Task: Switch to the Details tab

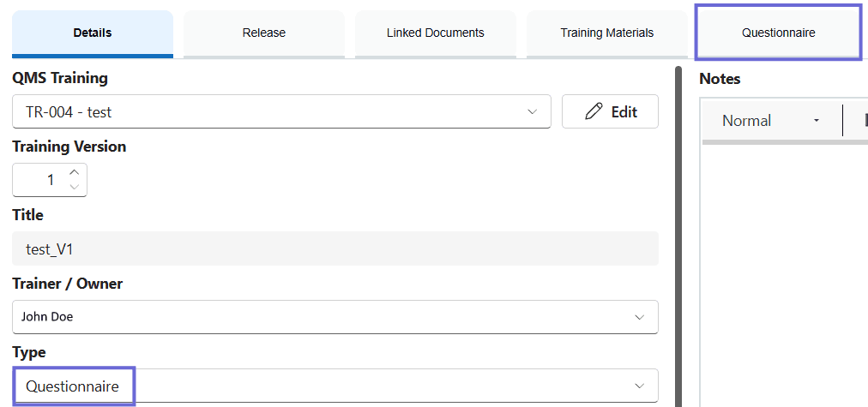Action: pos(93,33)
